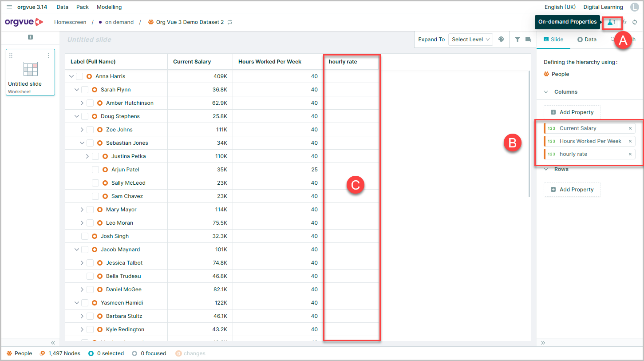644x361 pixels.
Task: Open the colour palette icon
Action: click(x=501, y=39)
